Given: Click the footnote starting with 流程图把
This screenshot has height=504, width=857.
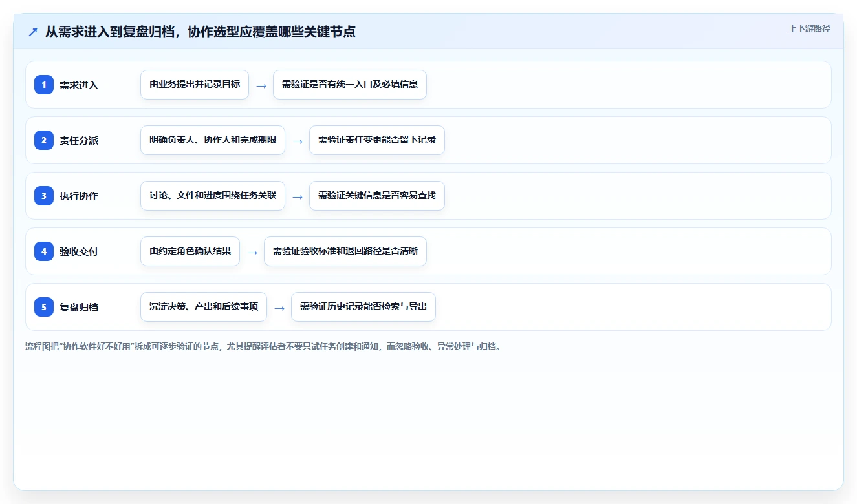Looking at the screenshot, I should tap(263, 347).
